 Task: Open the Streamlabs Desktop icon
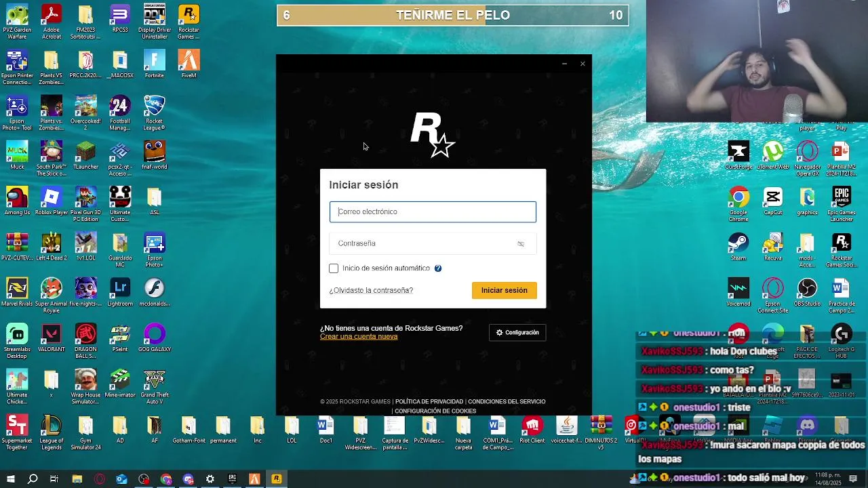pyautogui.click(x=17, y=341)
